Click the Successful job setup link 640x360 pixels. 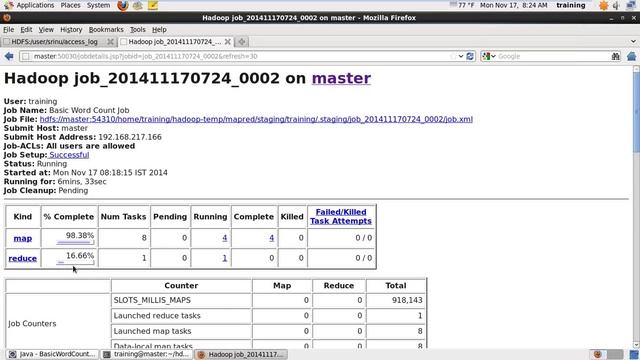[x=69, y=155]
